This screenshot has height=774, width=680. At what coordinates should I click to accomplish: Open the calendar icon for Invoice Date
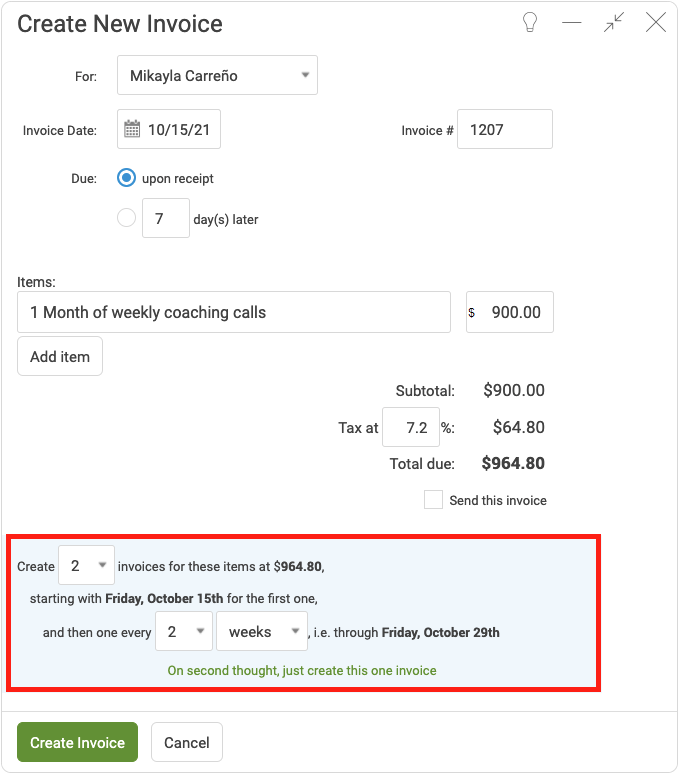coord(132,129)
